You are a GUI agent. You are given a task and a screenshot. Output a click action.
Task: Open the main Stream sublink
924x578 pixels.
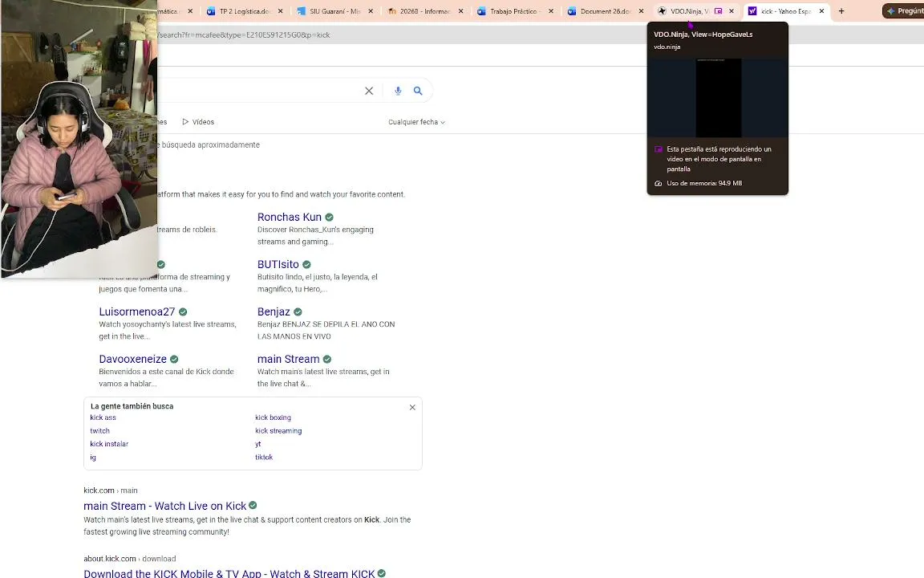[x=288, y=359]
